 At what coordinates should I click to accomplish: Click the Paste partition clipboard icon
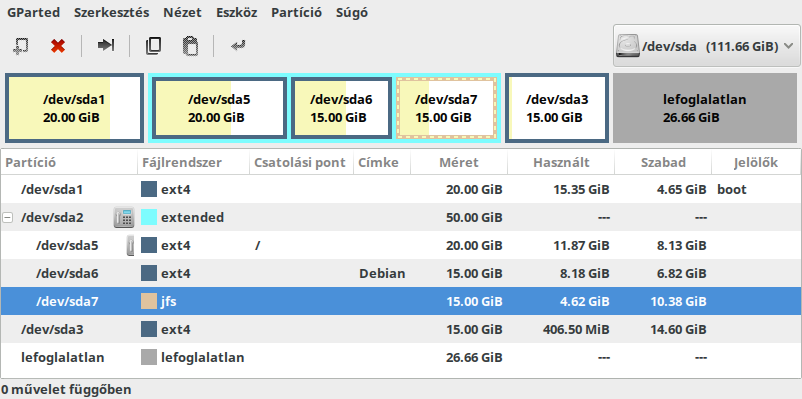click(x=190, y=46)
